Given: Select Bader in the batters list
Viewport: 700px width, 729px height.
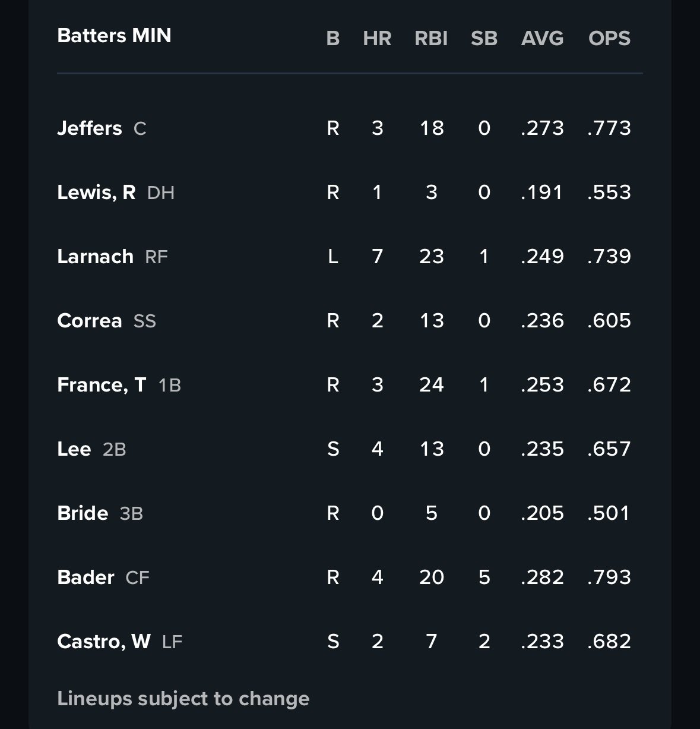Looking at the screenshot, I should click(85, 577).
